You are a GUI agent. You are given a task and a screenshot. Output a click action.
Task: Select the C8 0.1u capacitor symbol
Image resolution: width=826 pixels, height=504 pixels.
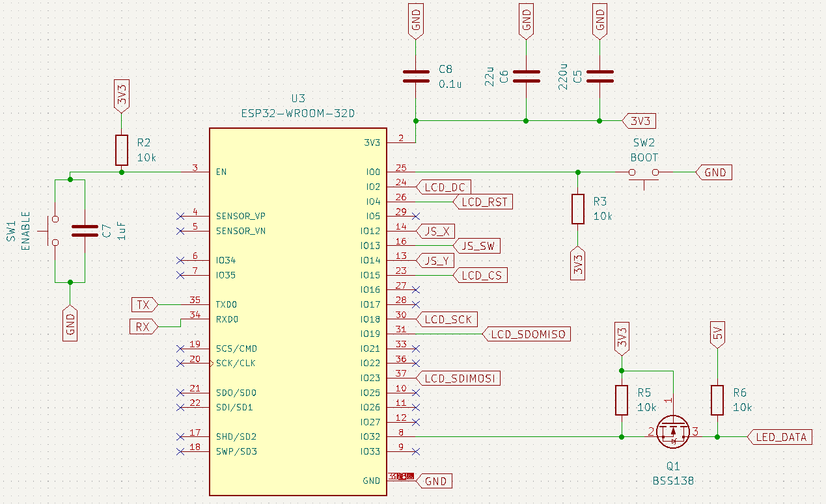416,76
